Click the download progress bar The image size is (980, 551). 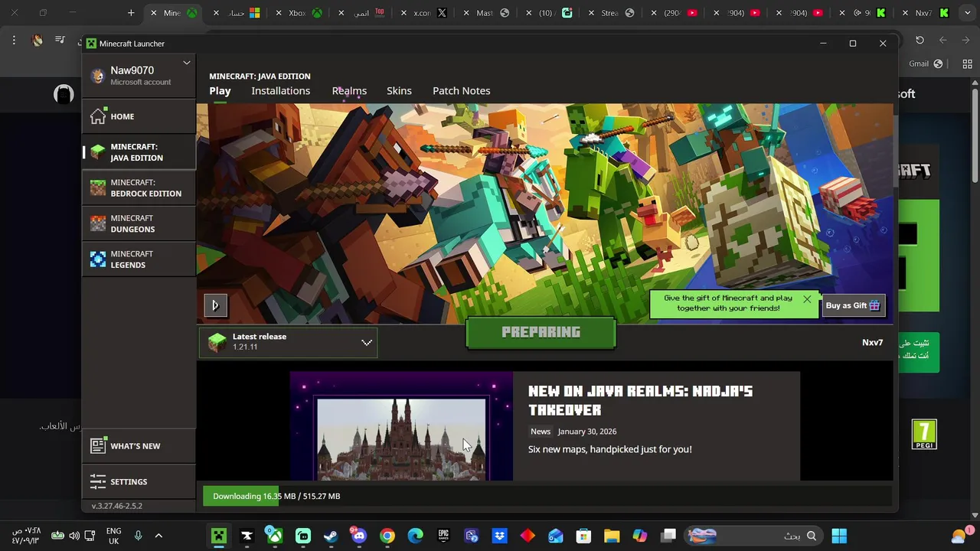pyautogui.click(x=547, y=496)
